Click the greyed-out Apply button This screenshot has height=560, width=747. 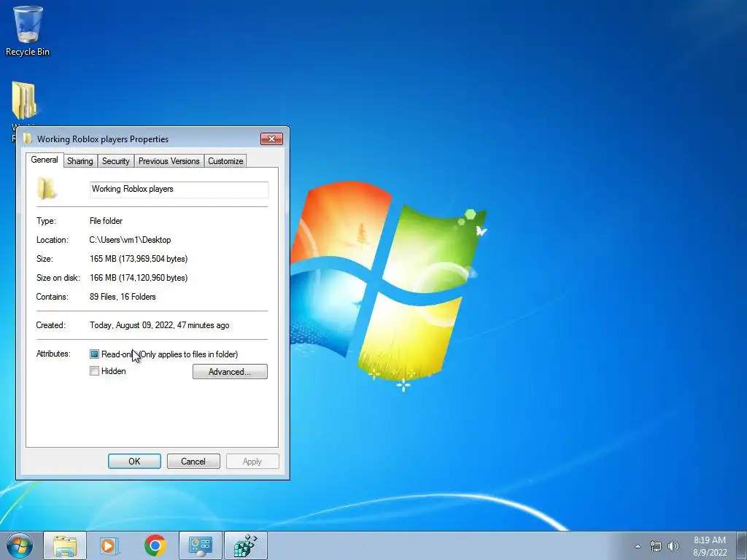[x=252, y=462]
